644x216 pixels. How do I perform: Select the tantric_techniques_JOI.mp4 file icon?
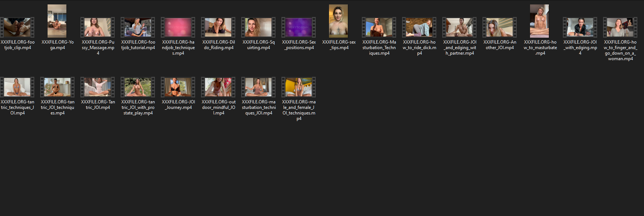pos(17,87)
